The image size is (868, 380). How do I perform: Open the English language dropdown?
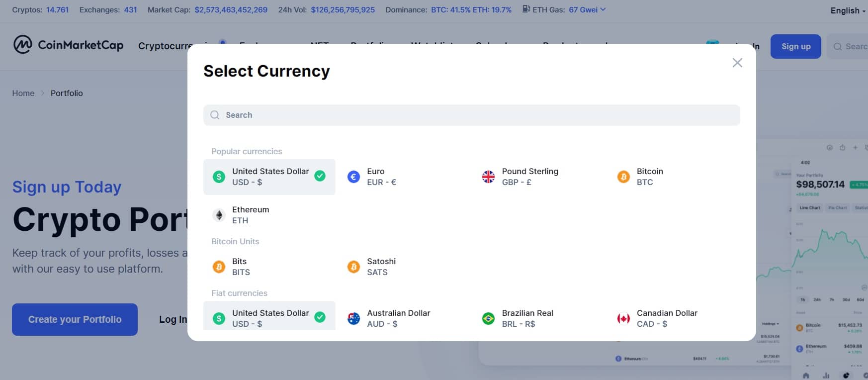pyautogui.click(x=848, y=10)
